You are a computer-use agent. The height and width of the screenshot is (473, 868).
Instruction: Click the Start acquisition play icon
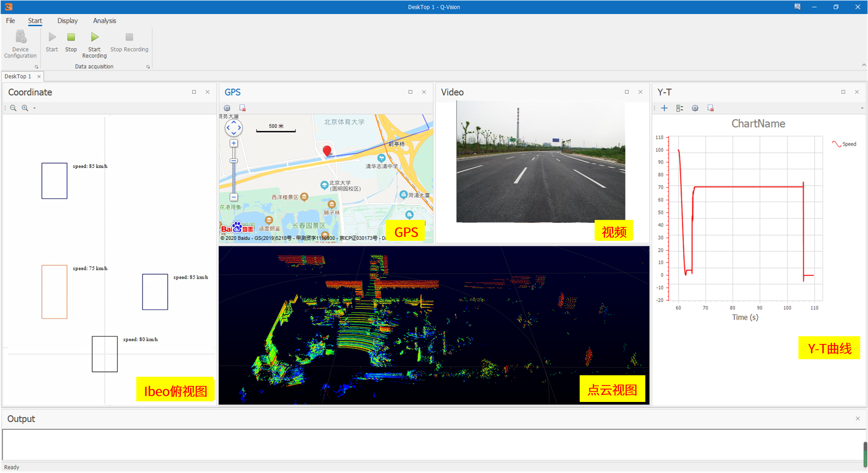tap(52, 37)
